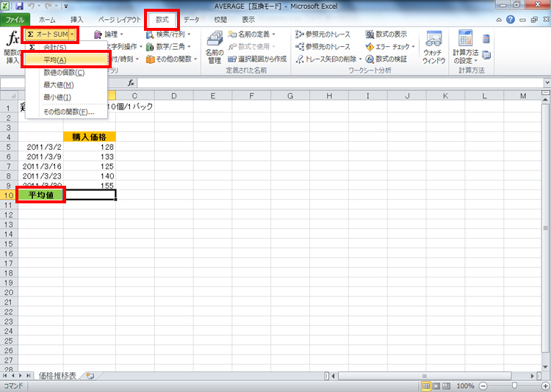Image resolution: width=551 pixels, height=392 pixels.
Task: Click the zoom slider handle
Action: [514, 386]
